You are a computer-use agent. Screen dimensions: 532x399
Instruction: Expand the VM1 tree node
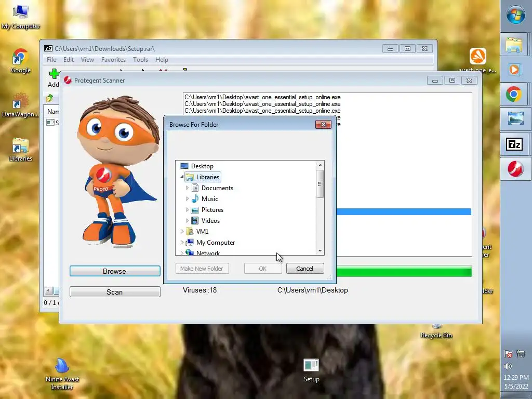(182, 231)
